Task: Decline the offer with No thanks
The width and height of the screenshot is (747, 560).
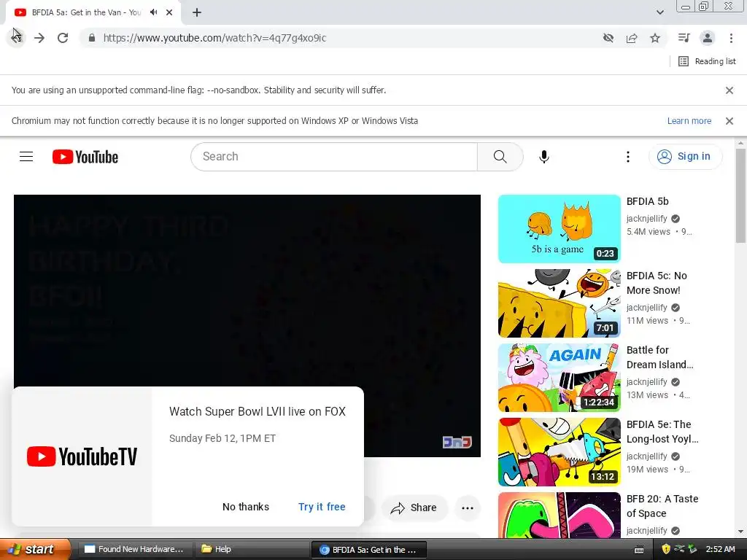Action: coord(246,507)
